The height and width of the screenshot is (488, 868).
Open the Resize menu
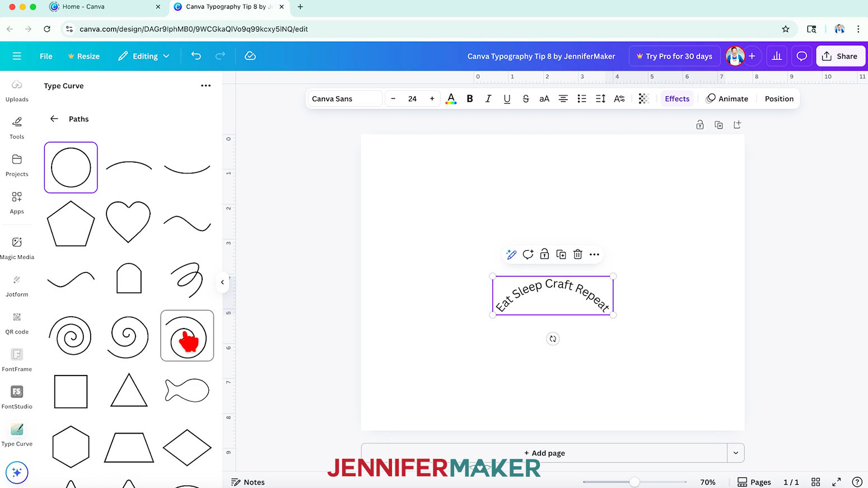pos(83,56)
